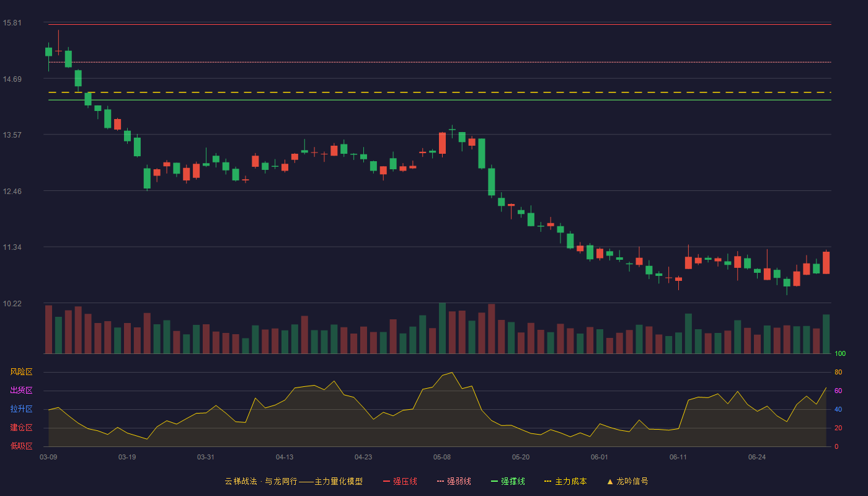Toggle the 强撑线 legend entry

click(508, 481)
